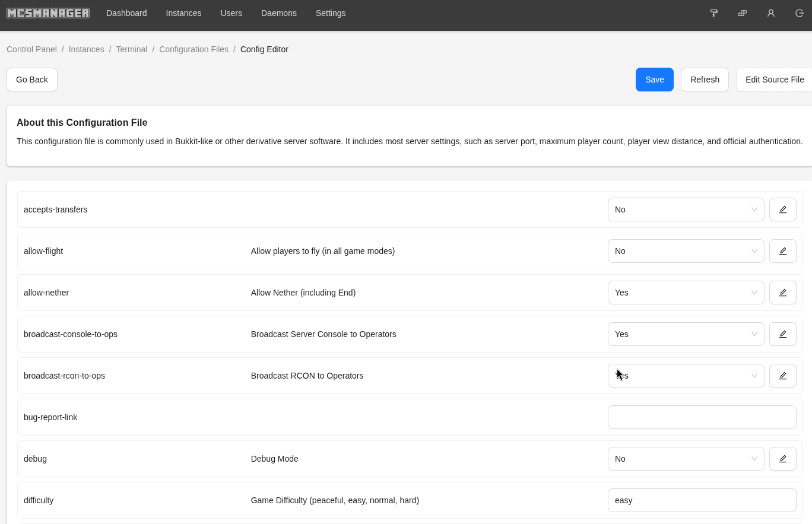Click the allow-flight key label
This screenshot has width=812, height=524.
[x=43, y=251]
